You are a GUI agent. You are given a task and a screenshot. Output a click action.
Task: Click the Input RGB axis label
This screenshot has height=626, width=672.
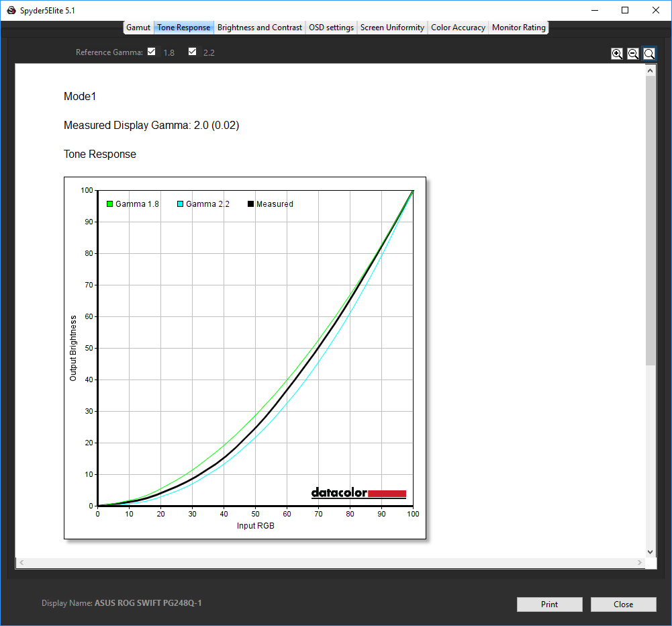(x=255, y=526)
